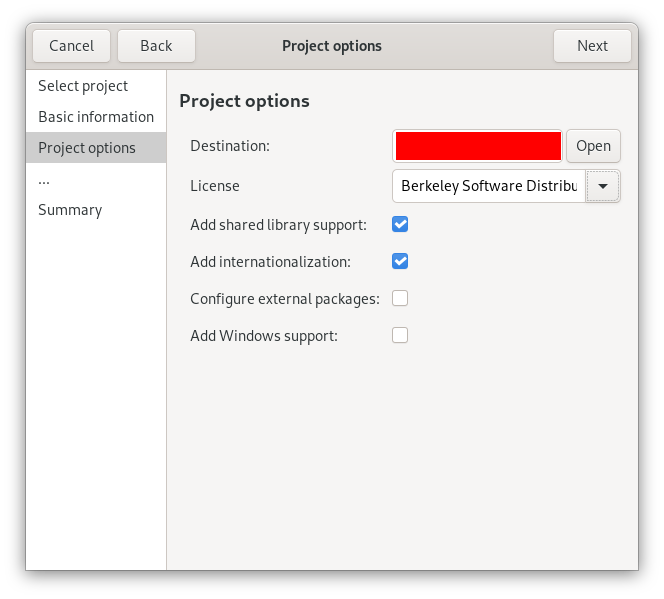
Task: Open the license dropdown arrow
Action: pyautogui.click(x=603, y=186)
